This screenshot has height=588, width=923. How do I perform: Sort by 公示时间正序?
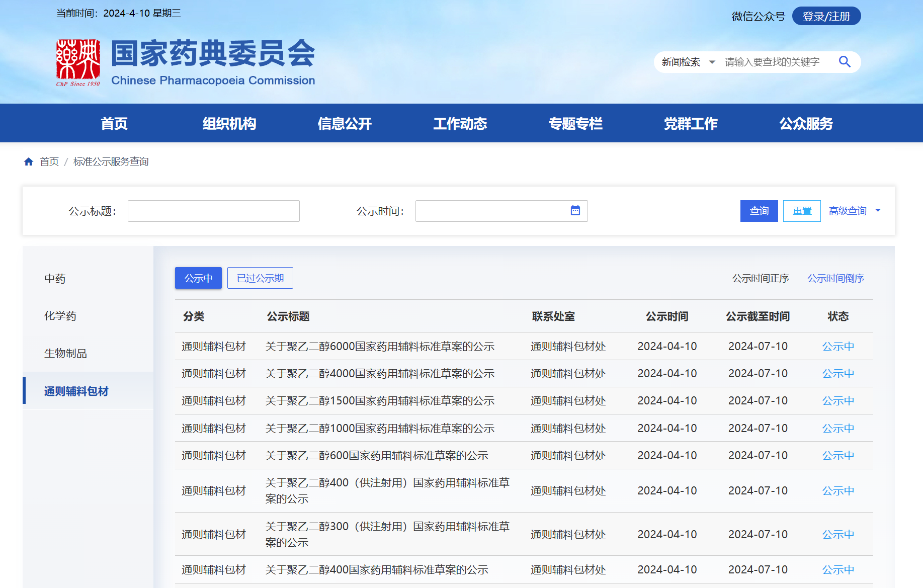[760, 278]
